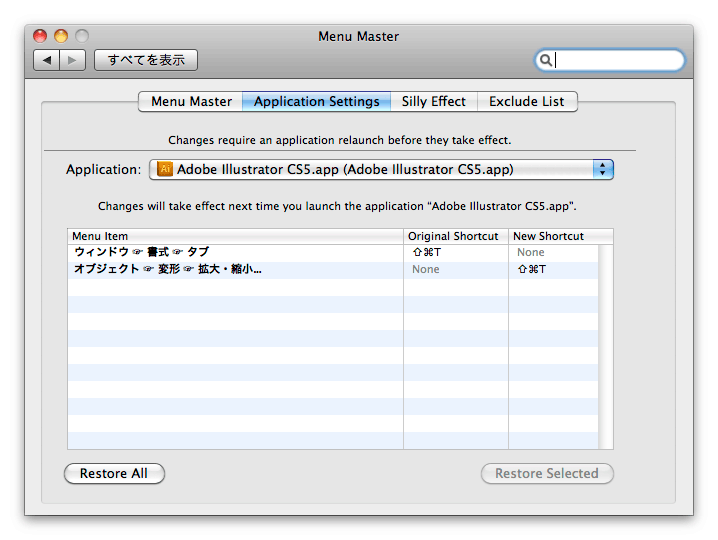Click the table's vertical scrollbar track
This screenshot has height=540, width=718.
coord(605,347)
